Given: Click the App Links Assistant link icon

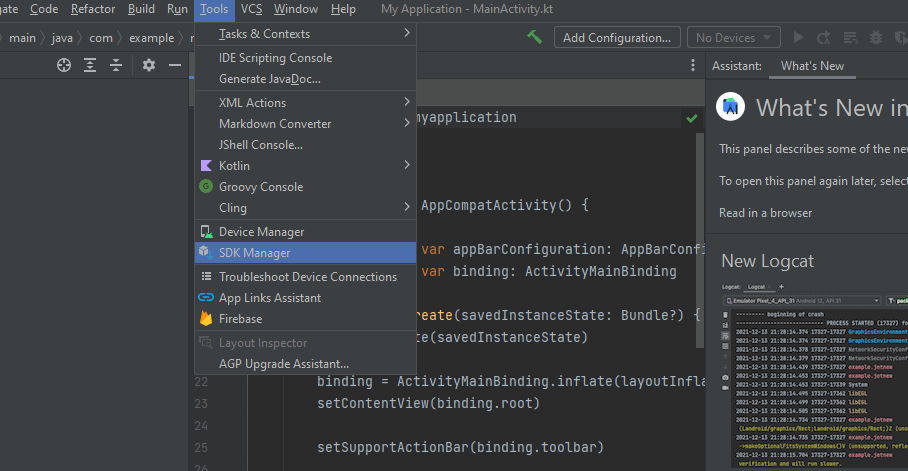Looking at the screenshot, I should point(206,297).
